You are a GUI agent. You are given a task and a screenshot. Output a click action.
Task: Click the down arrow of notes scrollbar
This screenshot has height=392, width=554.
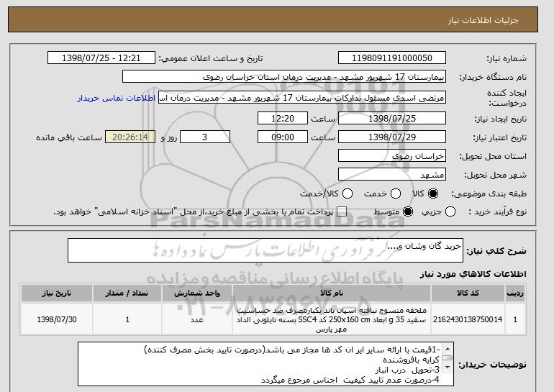(448, 368)
